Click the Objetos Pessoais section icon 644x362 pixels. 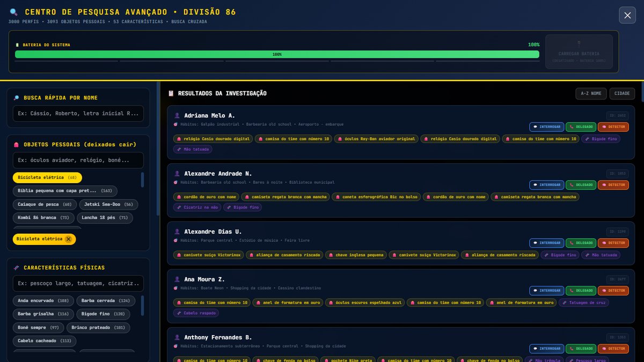[x=16, y=144]
